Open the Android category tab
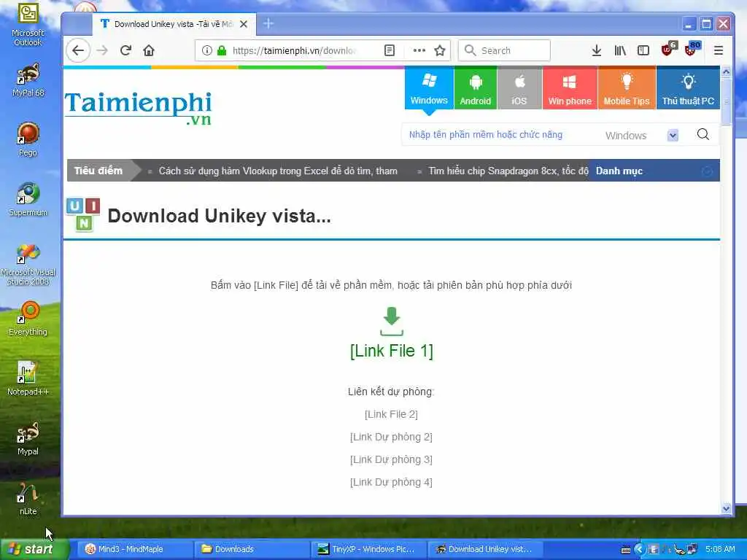The height and width of the screenshot is (560, 747). click(475, 88)
